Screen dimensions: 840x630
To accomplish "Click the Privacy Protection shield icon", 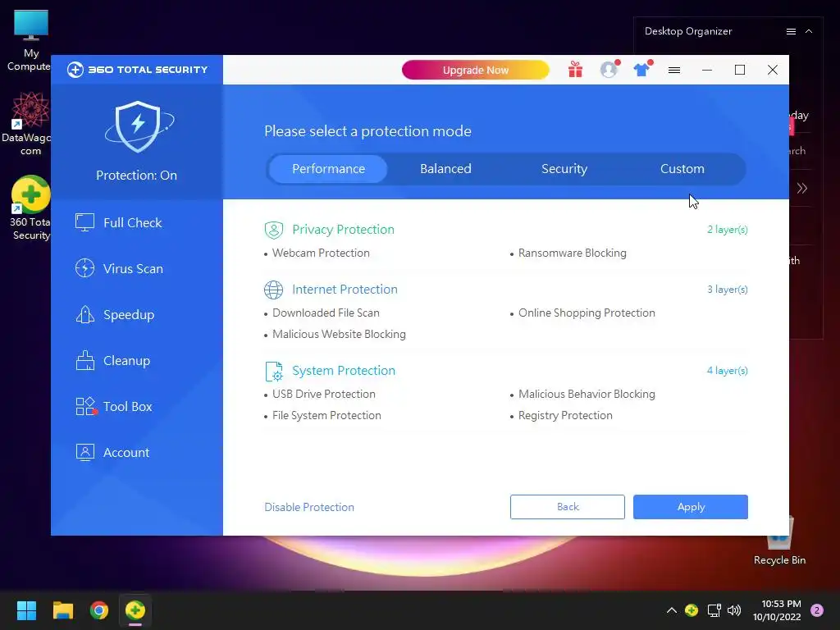I will 274,230.
